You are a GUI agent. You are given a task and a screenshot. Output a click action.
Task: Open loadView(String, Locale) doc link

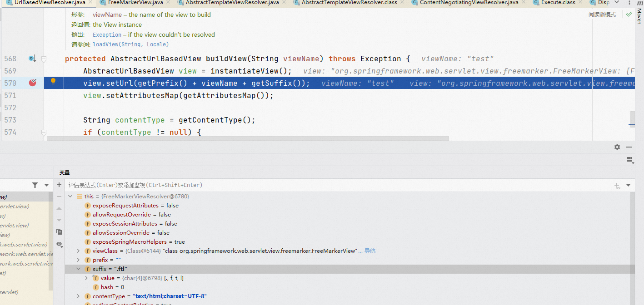[x=130, y=44]
